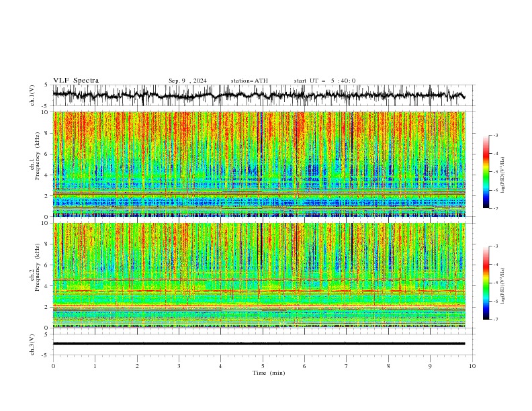Viewport: 532px width, 411px height.
Task: Click the time axis tick label '3'
Action: coord(179,366)
